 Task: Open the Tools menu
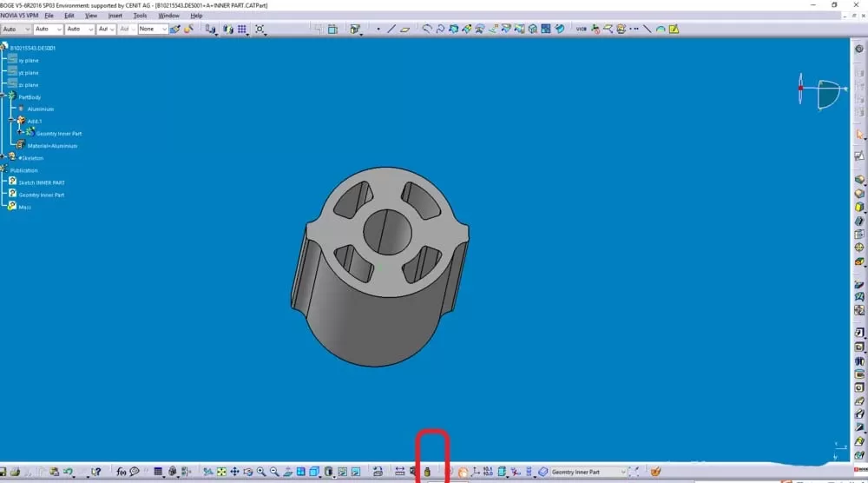point(140,16)
